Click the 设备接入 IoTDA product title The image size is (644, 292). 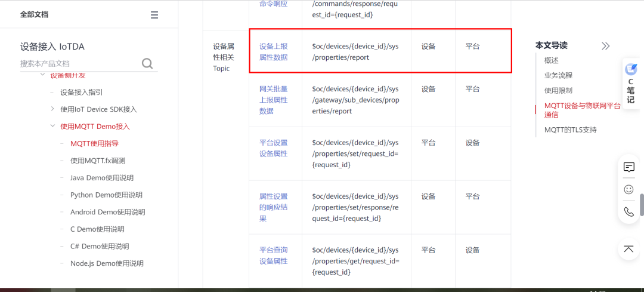(x=52, y=47)
